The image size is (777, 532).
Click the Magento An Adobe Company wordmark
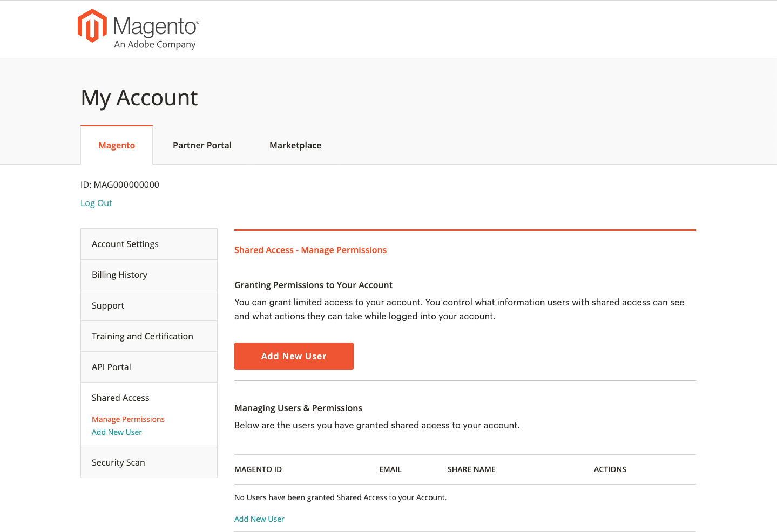[x=156, y=32]
